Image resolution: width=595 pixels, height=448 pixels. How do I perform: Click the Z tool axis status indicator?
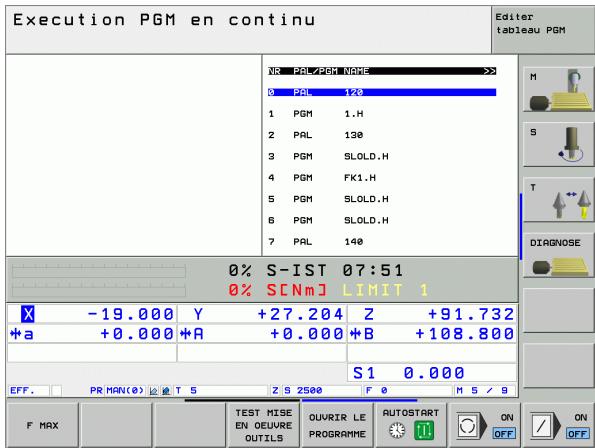[x=275, y=390]
